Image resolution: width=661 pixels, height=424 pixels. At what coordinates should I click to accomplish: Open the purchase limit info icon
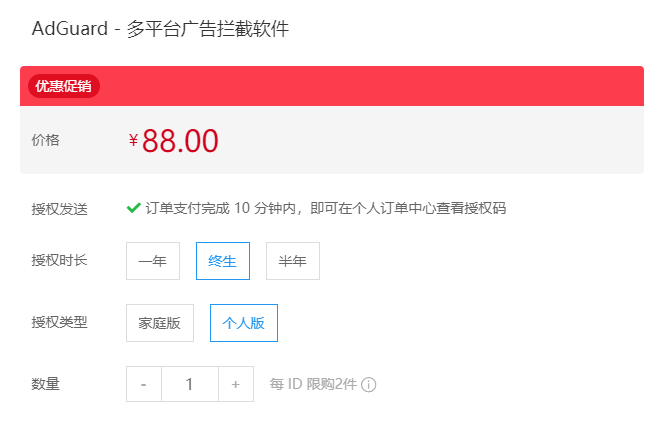pyautogui.click(x=368, y=384)
